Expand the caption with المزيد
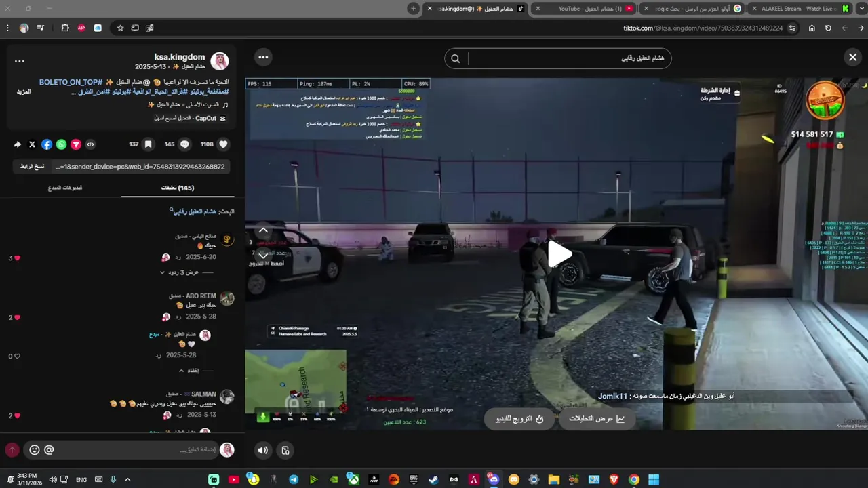This screenshot has height=488, width=868. pyautogui.click(x=24, y=91)
